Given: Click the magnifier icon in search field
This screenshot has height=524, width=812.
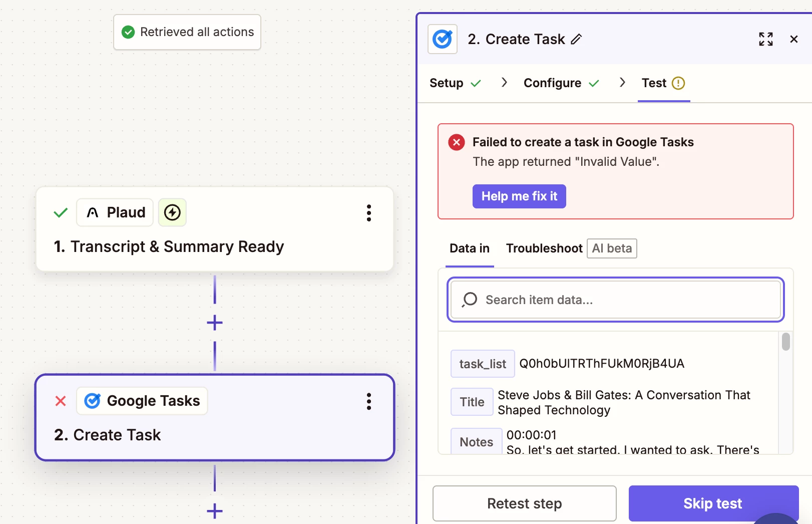Looking at the screenshot, I should point(470,300).
